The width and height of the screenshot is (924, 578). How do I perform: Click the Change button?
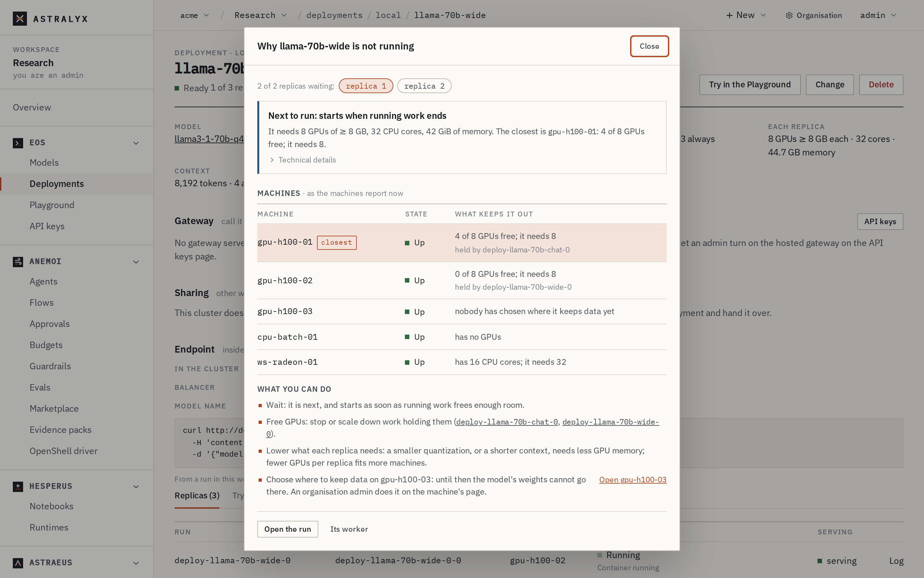click(830, 84)
